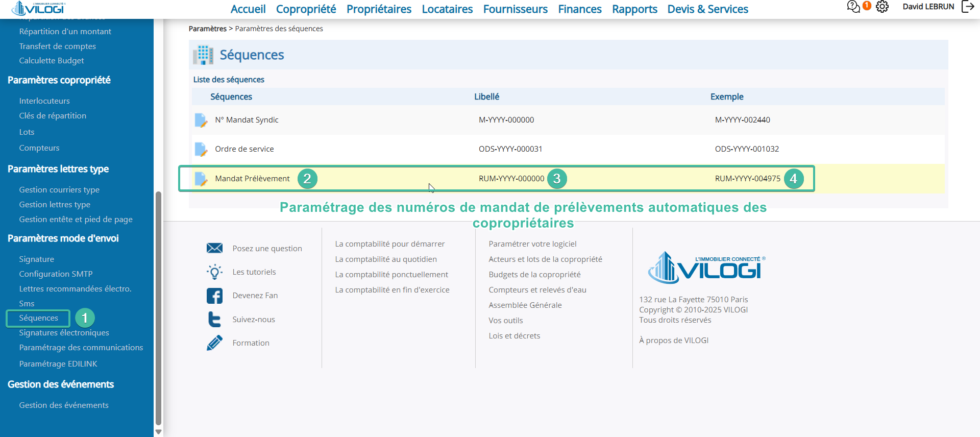
Task: Open Clés de répartition in sidebar
Action: [53, 116]
